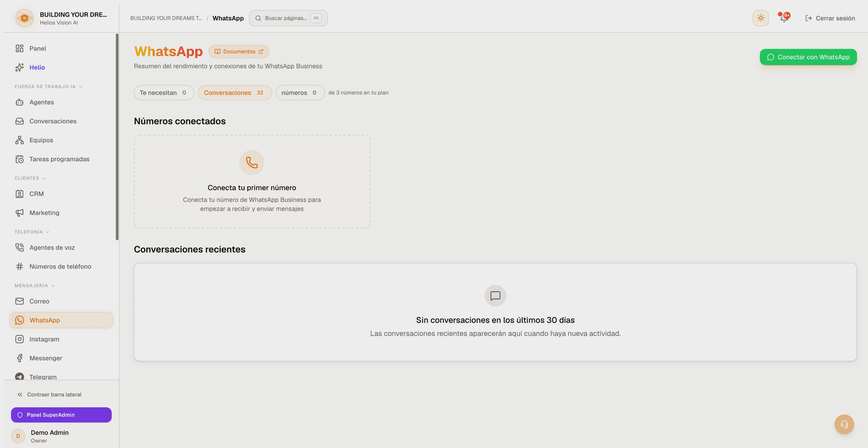The height and width of the screenshot is (448, 868).
Task: Open Panel SuperAdmin
Action: (61, 415)
